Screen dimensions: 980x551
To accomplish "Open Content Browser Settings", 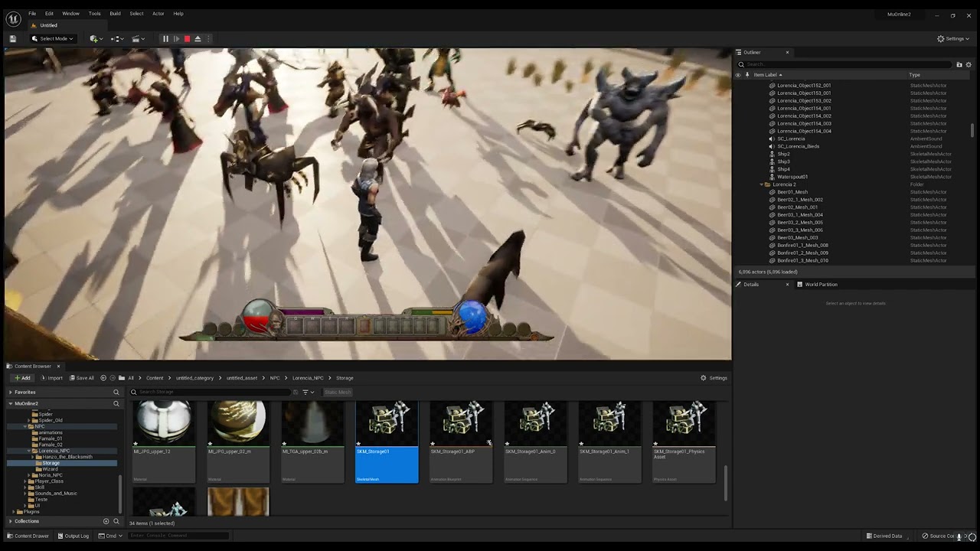I will 714,378.
